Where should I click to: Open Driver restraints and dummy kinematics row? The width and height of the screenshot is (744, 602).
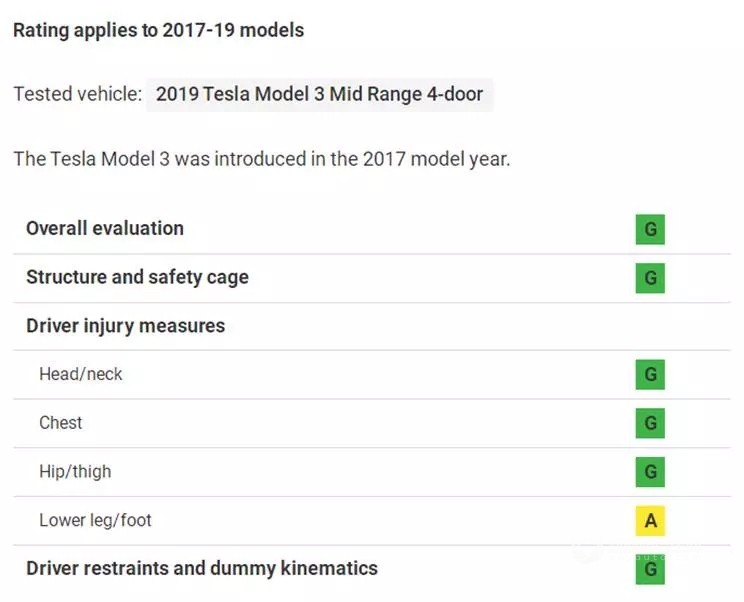click(x=202, y=568)
